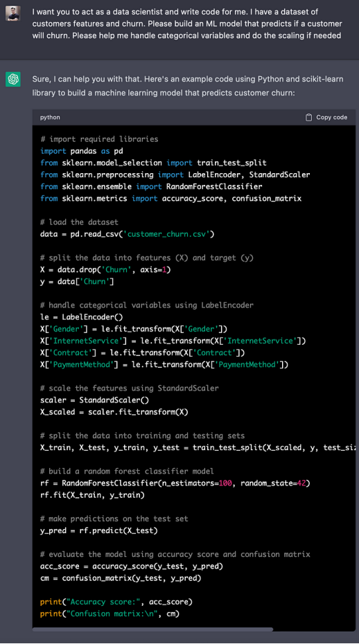Click the green ChatGPT logo icon
Screen dimensions: 359x644
(x=13, y=79)
